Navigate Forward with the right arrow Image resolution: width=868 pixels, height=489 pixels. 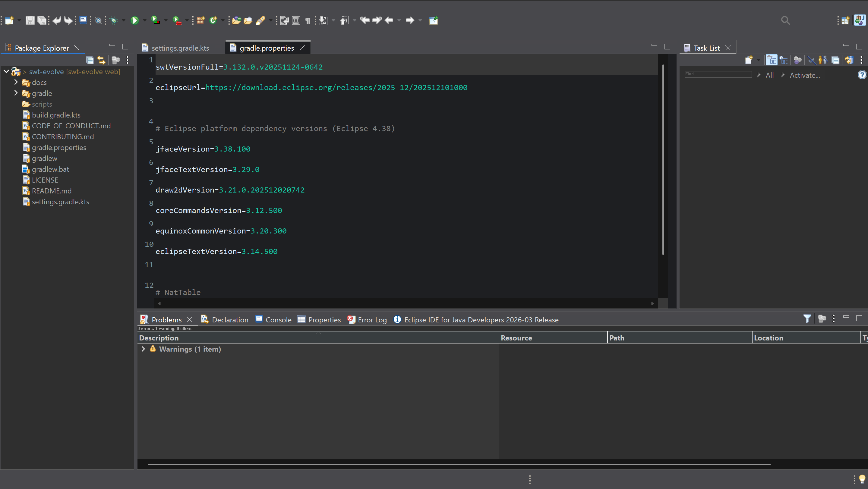[x=410, y=20]
